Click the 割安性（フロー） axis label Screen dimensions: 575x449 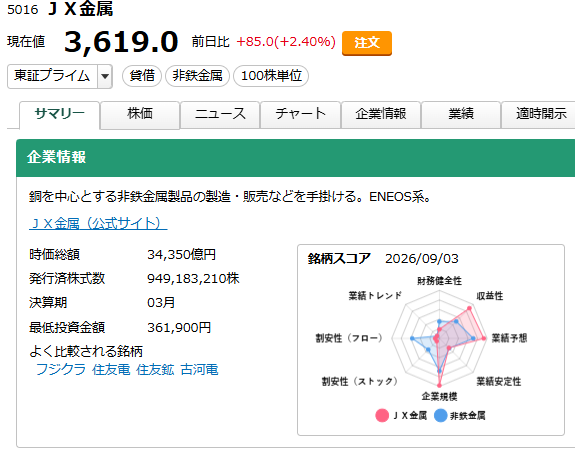(x=349, y=338)
